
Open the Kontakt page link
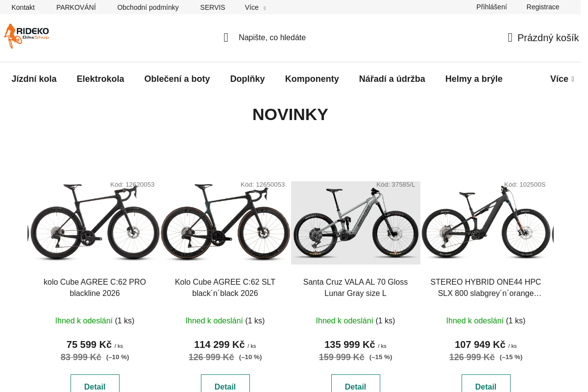pyautogui.click(x=23, y=7)
